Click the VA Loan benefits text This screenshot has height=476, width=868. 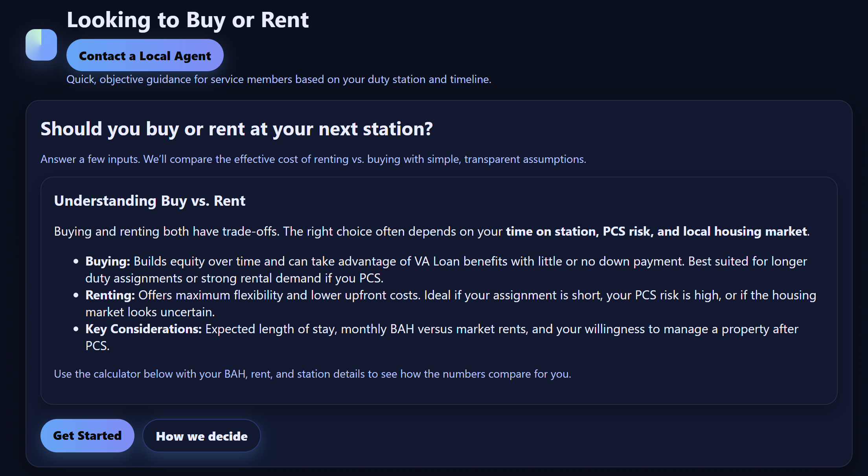[461, 261]
